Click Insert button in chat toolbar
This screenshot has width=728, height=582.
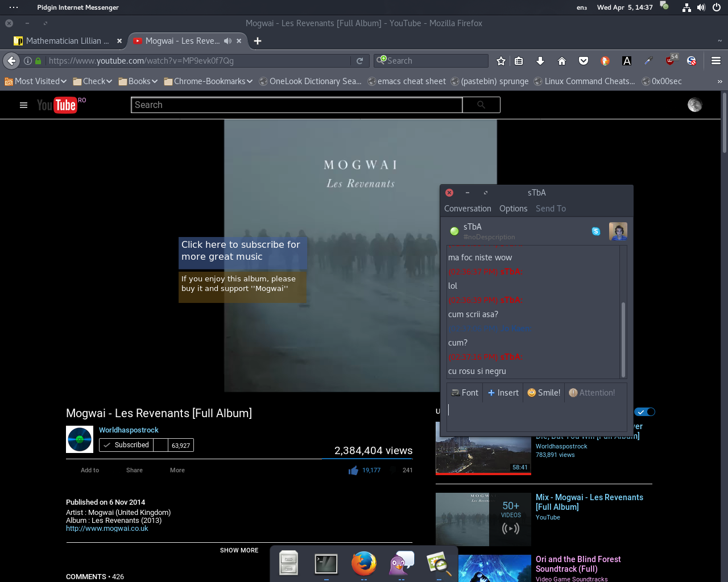coord(503,393)
